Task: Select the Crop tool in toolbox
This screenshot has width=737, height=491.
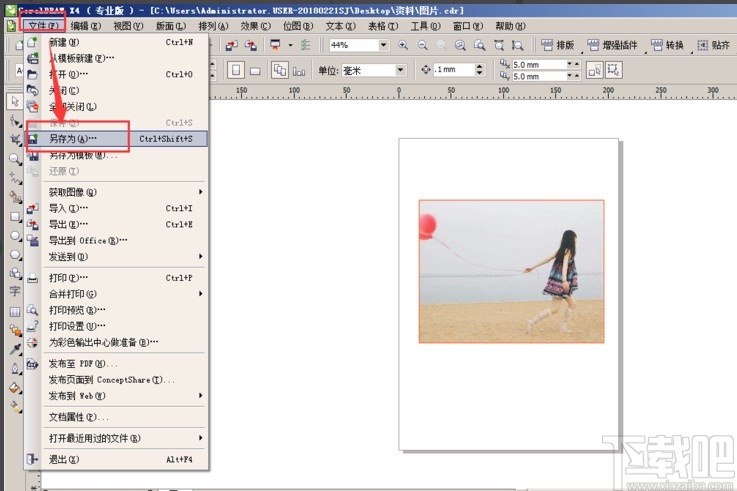Action: pyautogui.click(x=15, y=139)
